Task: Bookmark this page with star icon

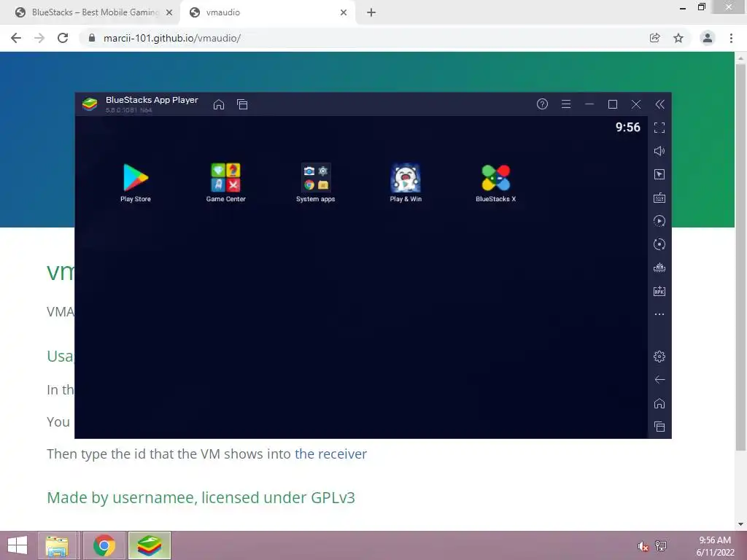Action: coord(678,38)
